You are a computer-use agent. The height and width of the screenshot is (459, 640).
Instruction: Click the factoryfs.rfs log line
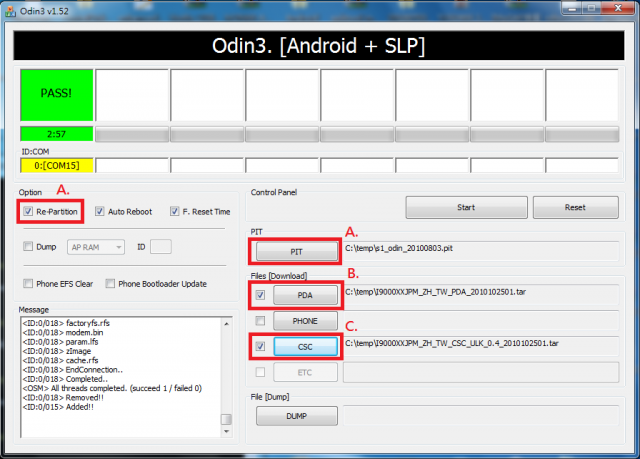(66, 323)
